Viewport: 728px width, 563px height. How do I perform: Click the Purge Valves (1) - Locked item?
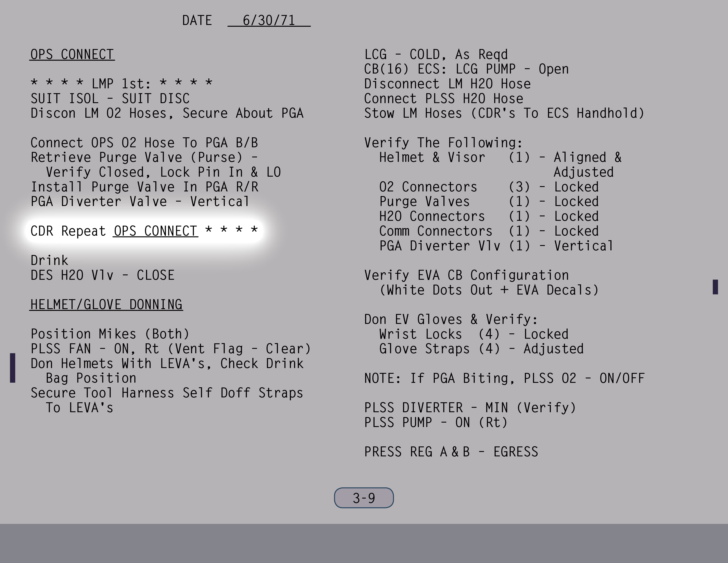pyautogui.click(x=488, y=202)
